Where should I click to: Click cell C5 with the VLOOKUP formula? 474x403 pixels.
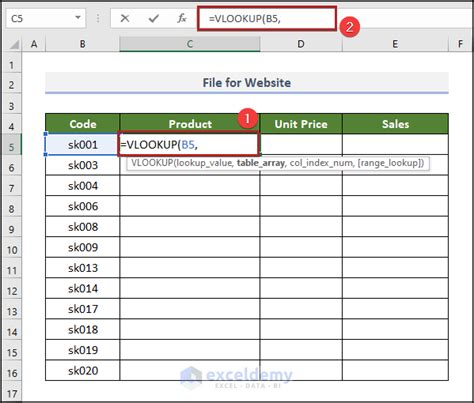point(189,145)
